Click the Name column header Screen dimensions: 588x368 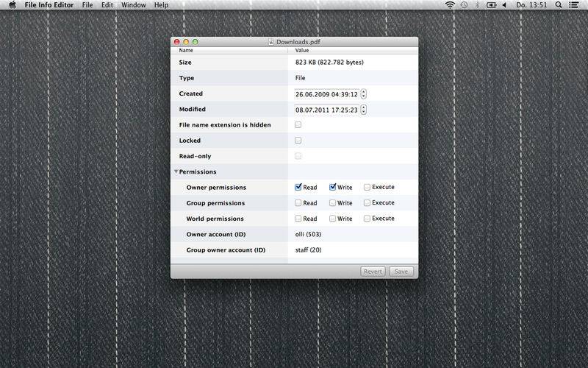coord(229,50)
